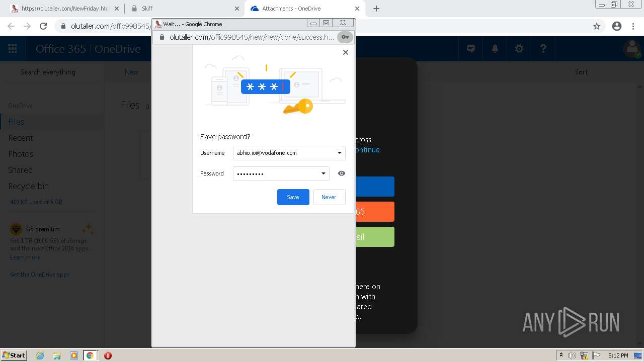Image resolution: width=644 pixels, height=362 pixels.
Task: Click the orange button behind the popup
Action: pyautogui.click(x=375, y=212)
